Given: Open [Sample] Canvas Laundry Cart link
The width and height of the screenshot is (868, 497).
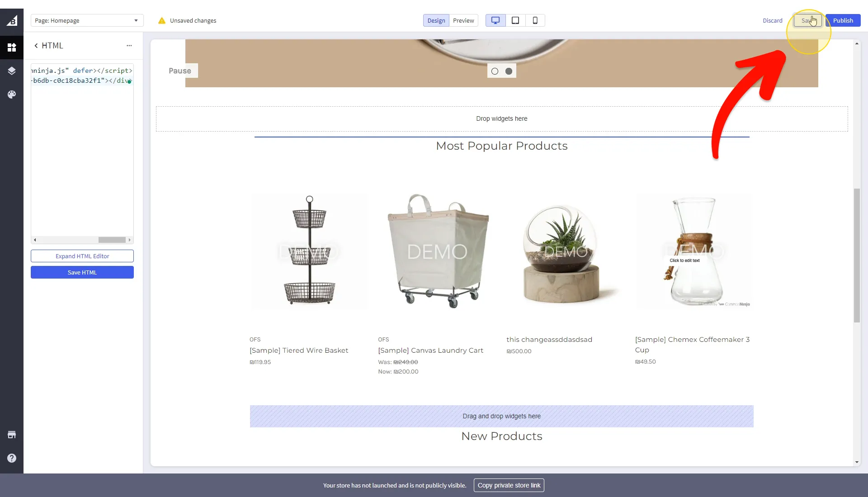Looking at the screenshot, I should point(430,350).
